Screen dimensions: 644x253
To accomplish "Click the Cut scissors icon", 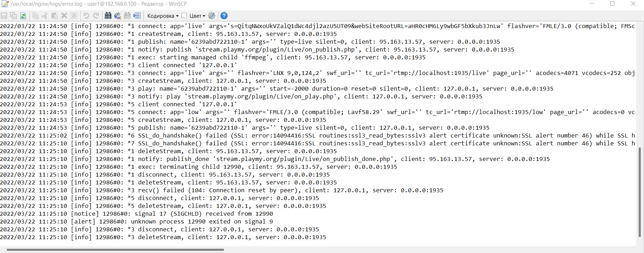I will [45, 16].
